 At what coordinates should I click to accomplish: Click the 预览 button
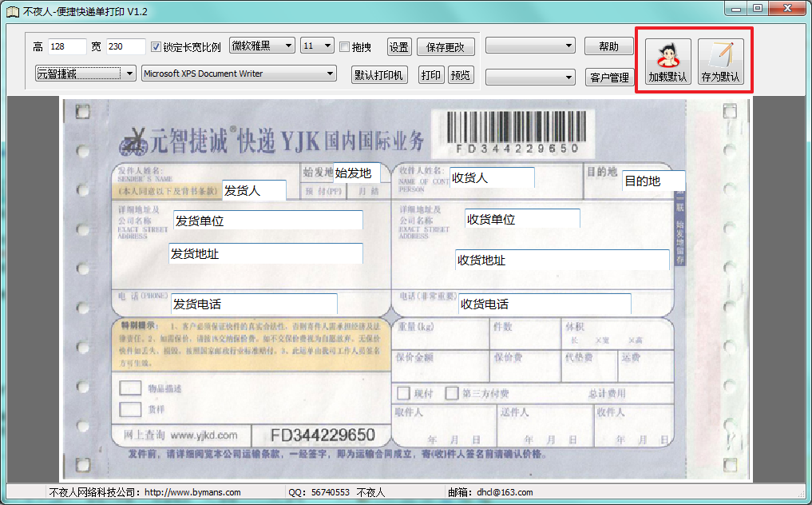(461, 75)
